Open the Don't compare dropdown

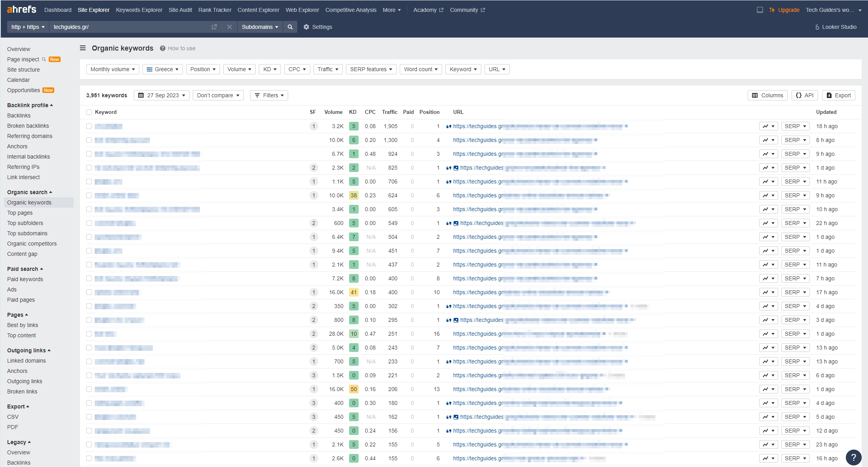(x=218, y=95)
